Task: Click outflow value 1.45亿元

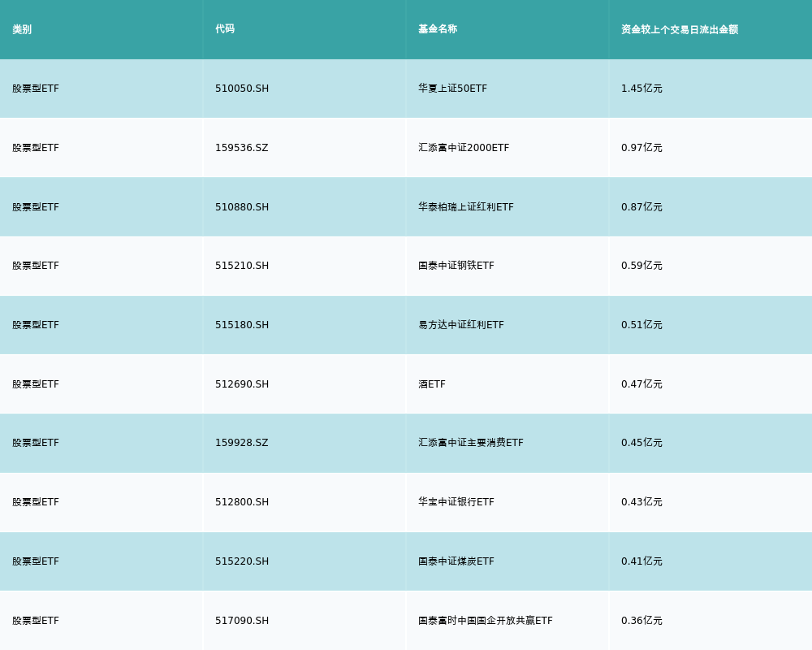Action: (x=641, y=89)
